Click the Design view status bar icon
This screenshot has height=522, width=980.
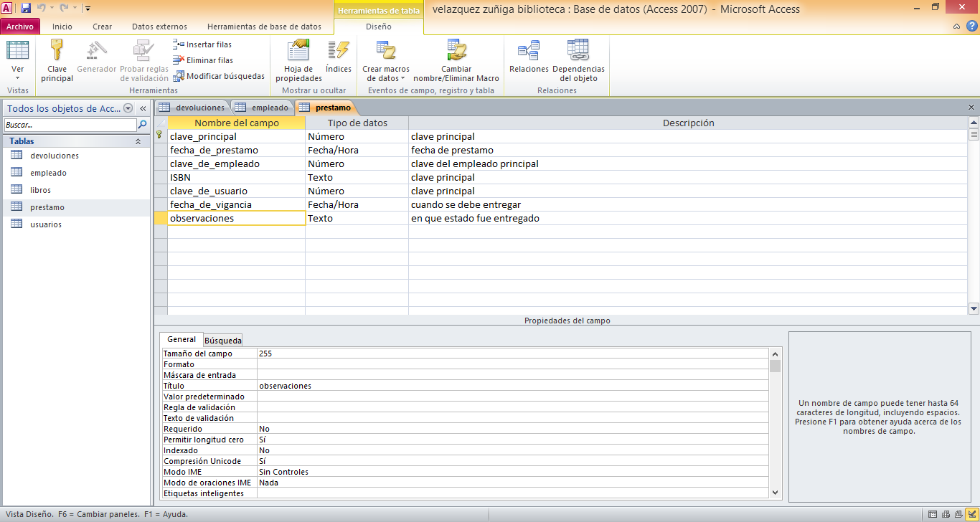971,514
